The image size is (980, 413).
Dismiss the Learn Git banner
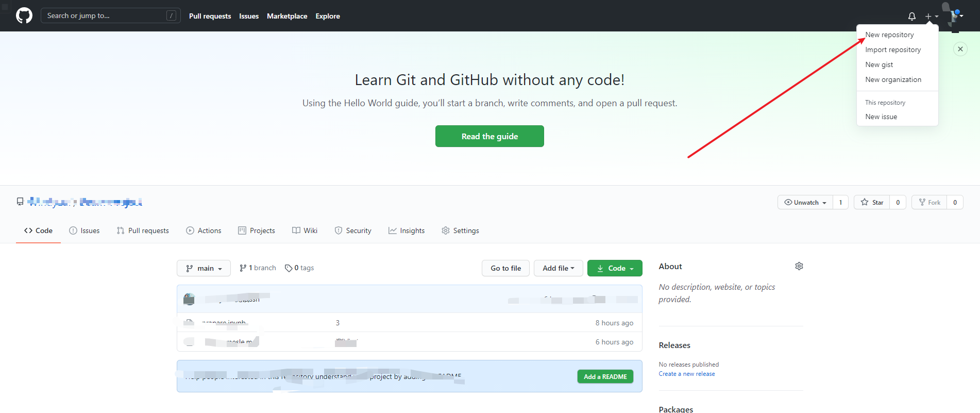click(960, 49)
